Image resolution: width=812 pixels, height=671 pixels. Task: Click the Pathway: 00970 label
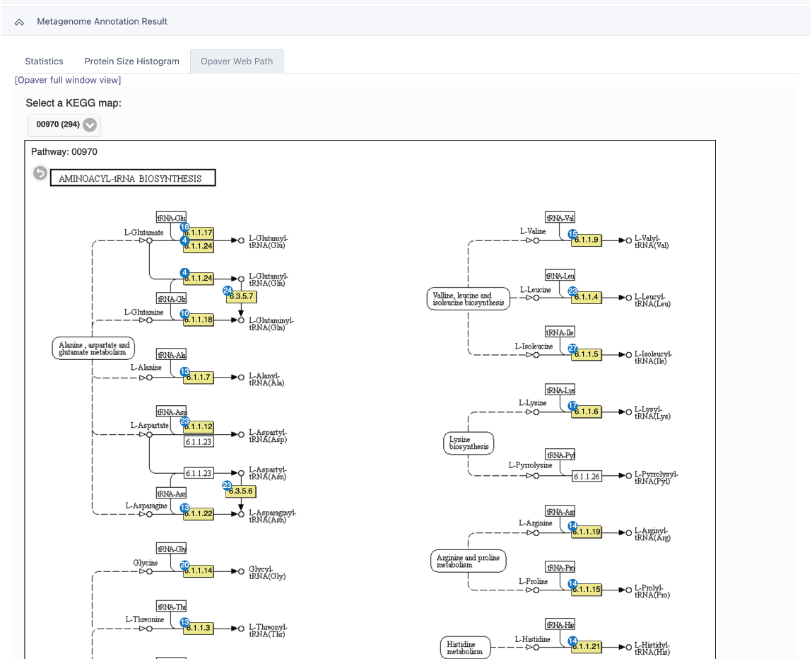coord(64,152)
